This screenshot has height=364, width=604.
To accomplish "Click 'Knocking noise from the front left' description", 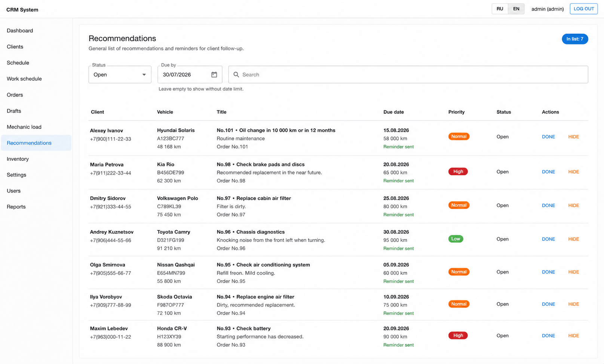I will point(271,240).
